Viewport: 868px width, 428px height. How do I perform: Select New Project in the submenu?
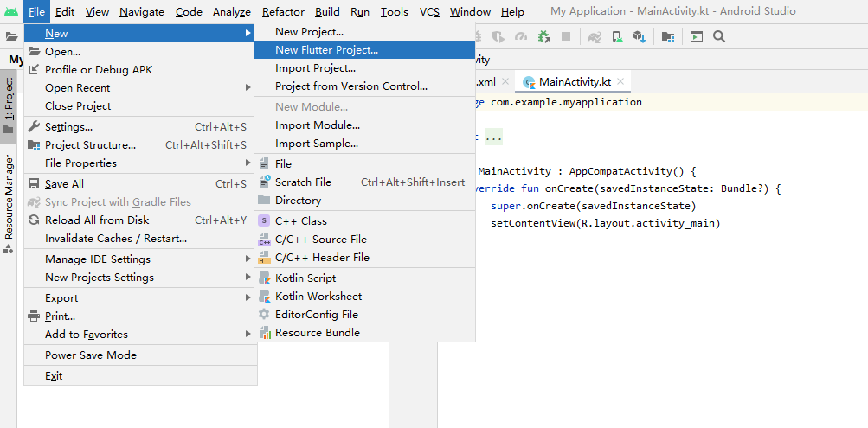(364, 31)
